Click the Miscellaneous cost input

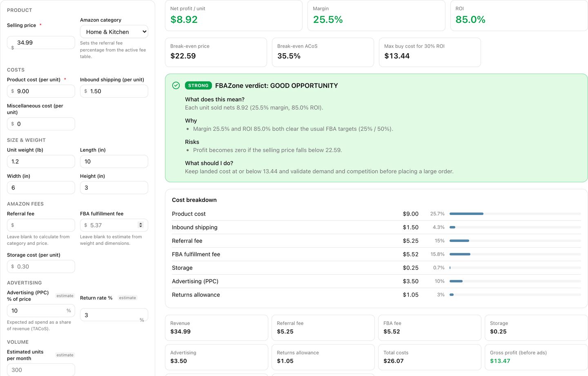click(41, 124)
